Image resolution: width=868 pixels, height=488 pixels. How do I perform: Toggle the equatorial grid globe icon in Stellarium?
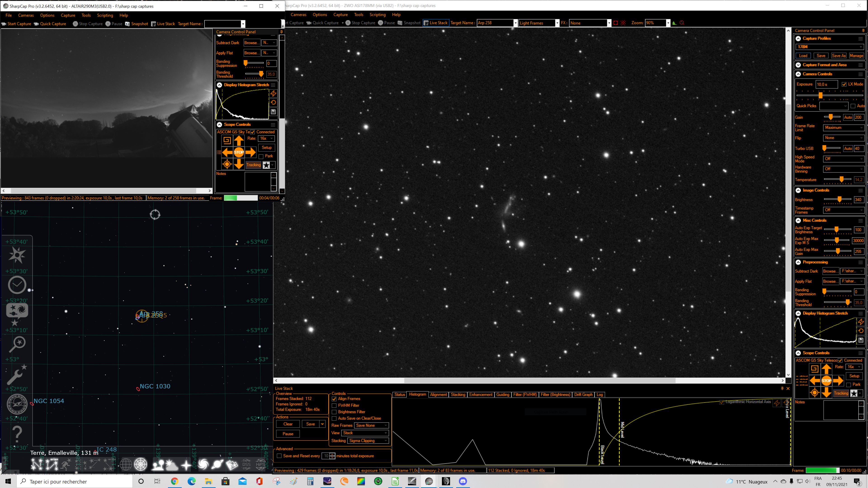pos(126,465)
